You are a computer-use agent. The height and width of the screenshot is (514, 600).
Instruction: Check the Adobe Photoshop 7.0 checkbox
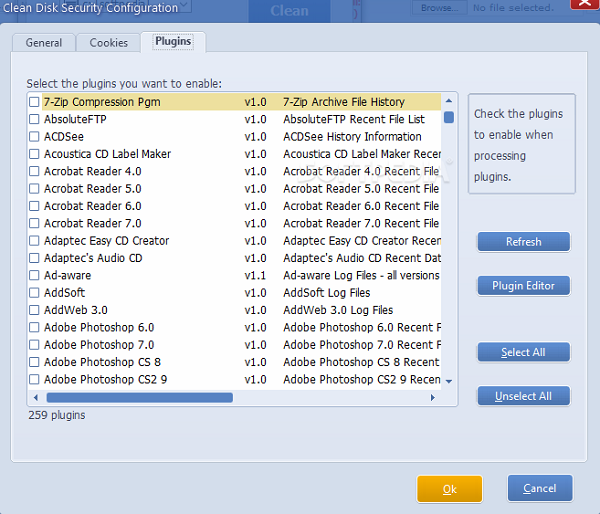tap(34, 345)
